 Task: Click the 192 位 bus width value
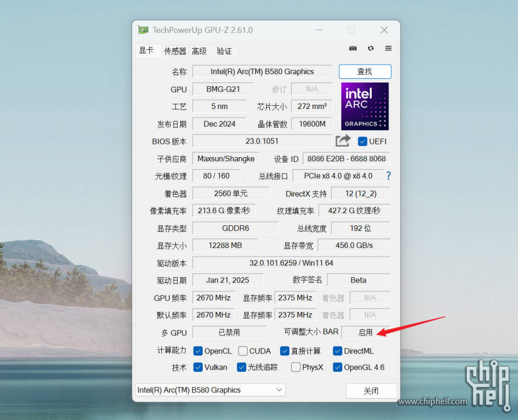361,228
